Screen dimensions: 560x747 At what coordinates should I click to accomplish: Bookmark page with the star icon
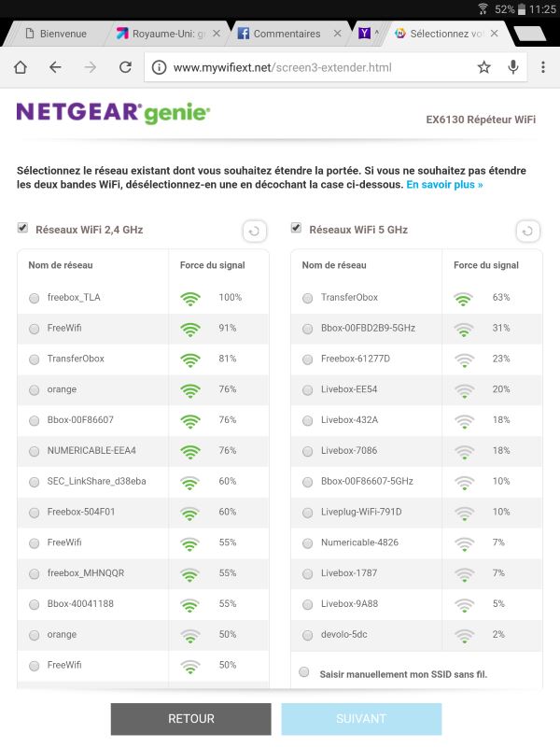click(483, 67)
